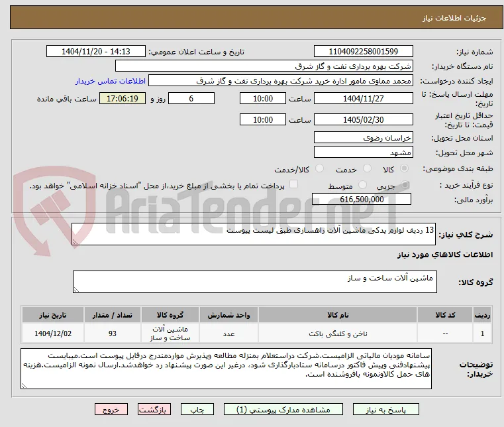
Task: Click the need date cell 1404/12/02
Action: (53, 334)
